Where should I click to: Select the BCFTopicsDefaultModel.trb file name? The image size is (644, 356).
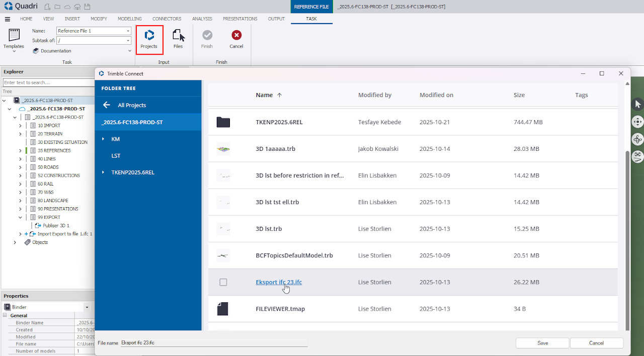[x=294, y=255]
